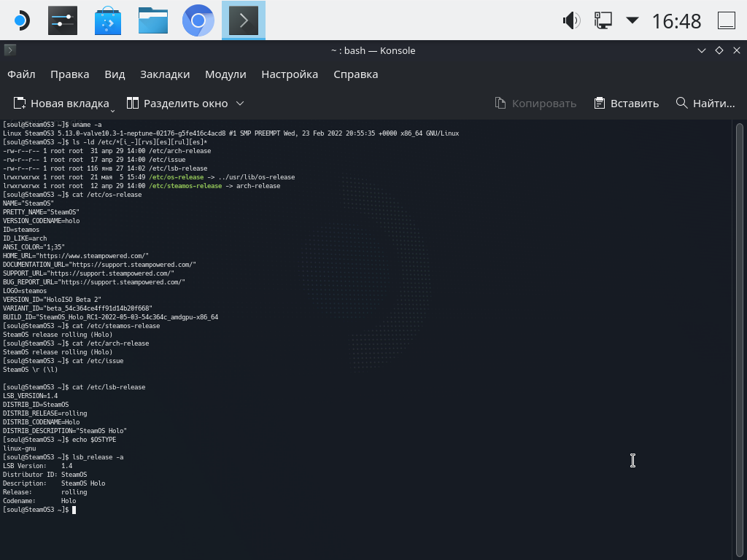Open Dolphin file manager from the taskbar

[153, 20]
